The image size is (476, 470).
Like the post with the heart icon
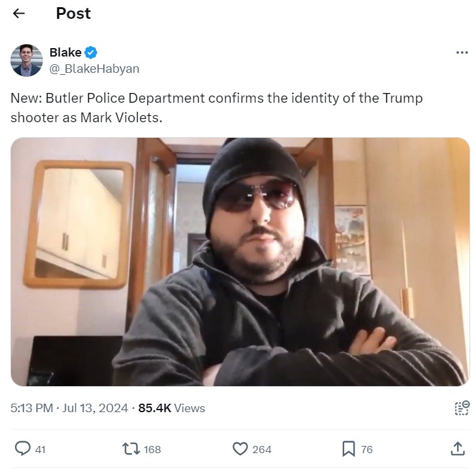240,449
